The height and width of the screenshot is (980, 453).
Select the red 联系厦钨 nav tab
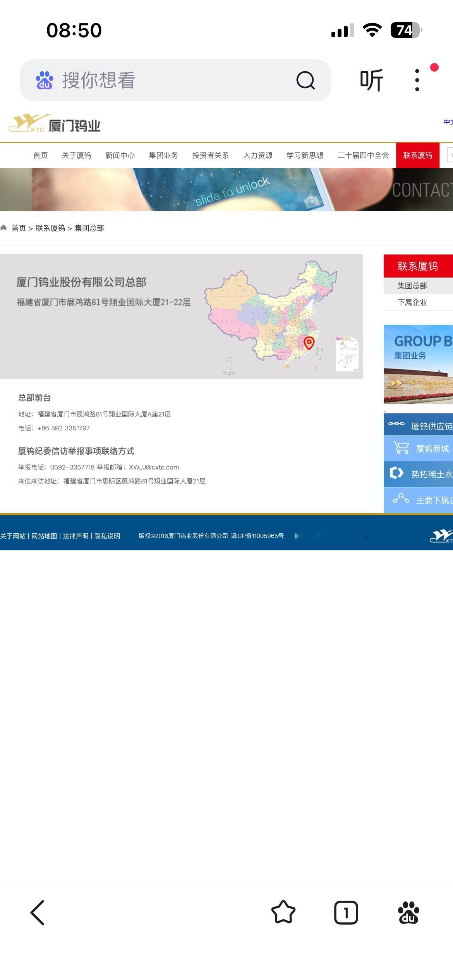[418, 155]
